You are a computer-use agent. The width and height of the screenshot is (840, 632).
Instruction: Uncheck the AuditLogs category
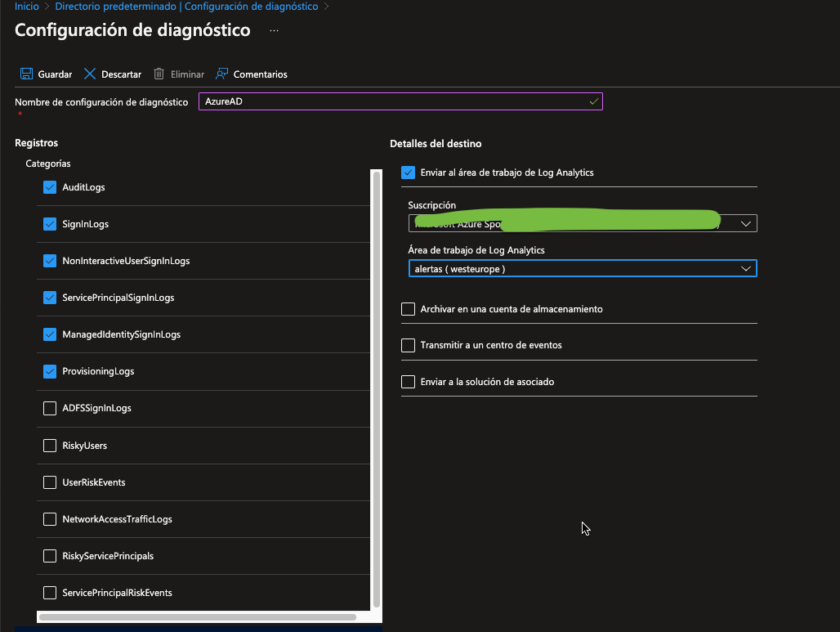(x=50, y=187)
